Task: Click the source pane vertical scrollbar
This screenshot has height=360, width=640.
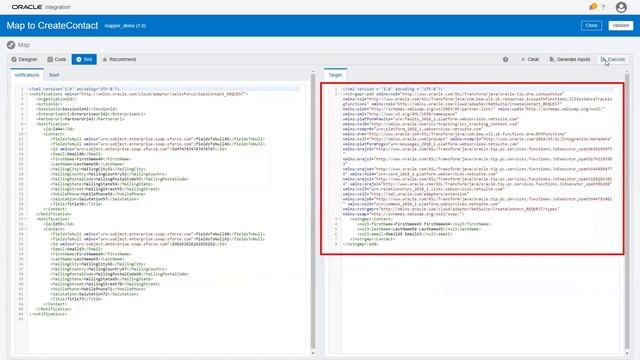Action: click(313, 212)
